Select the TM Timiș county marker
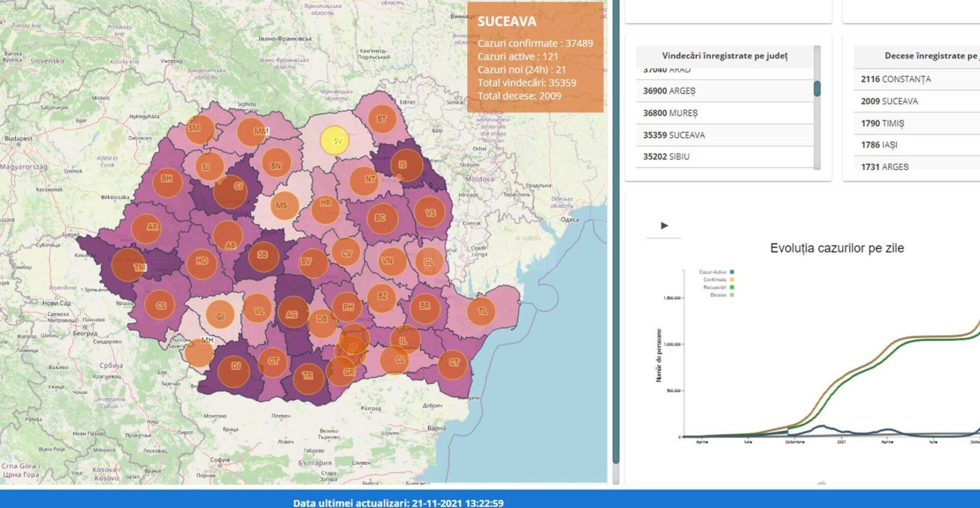This screenshot has width=980, height=508. [128, 265]
